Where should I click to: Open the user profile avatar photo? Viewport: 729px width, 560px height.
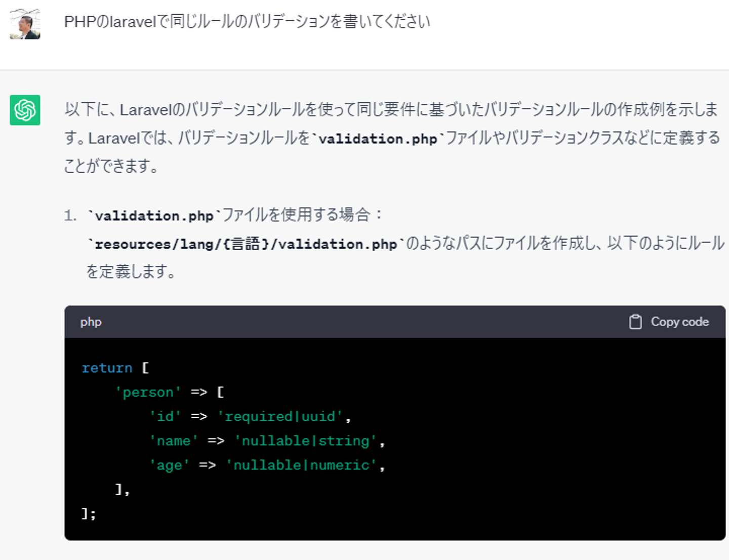[x=25, y=24]
